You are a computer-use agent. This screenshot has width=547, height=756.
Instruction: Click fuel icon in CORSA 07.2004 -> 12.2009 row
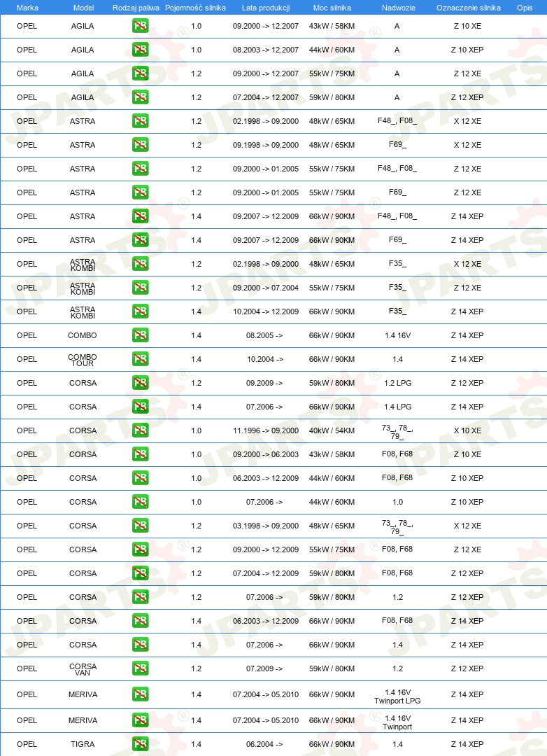[140, 573]
